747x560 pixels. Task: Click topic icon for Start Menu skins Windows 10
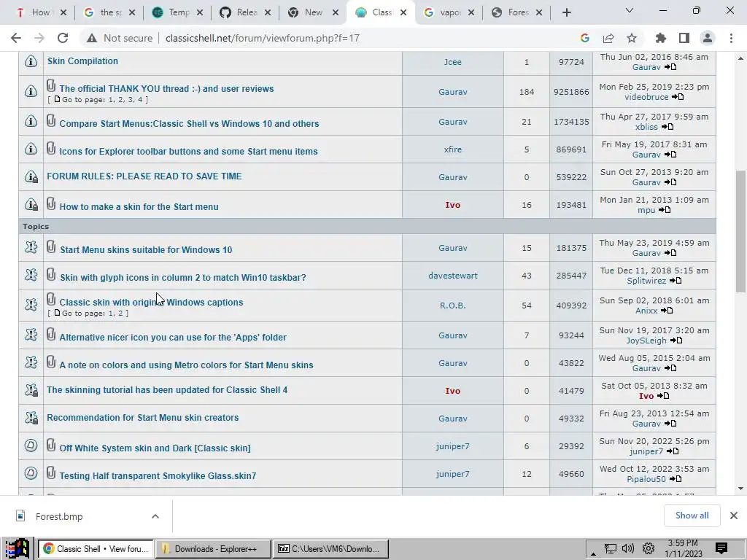(31, 246)
